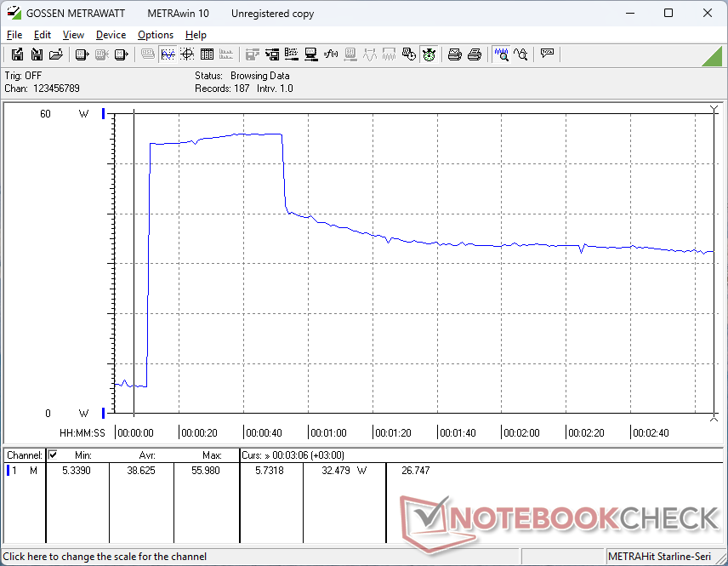This screenshot has height=566, width=728.
Task: Click the METRAHit Starline-Seri status field
Action: point(659,557)
